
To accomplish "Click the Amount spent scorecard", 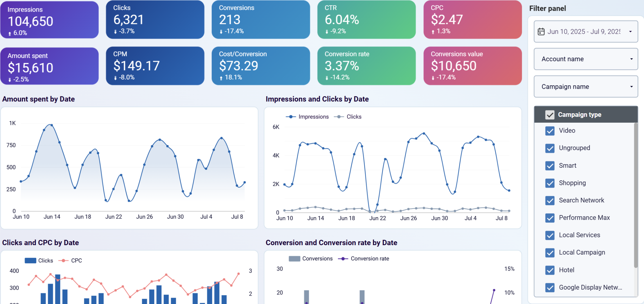I will [x=49, y=66].
